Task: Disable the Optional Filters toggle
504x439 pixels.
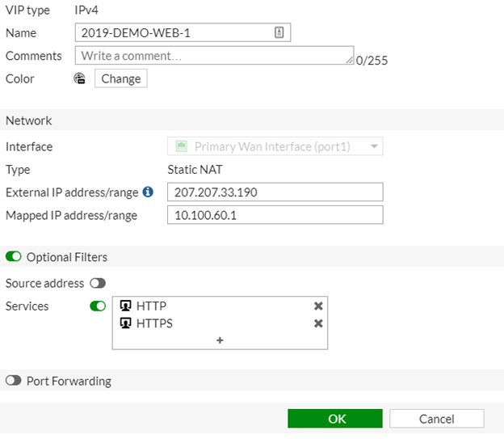Action: tap(14, 257)
